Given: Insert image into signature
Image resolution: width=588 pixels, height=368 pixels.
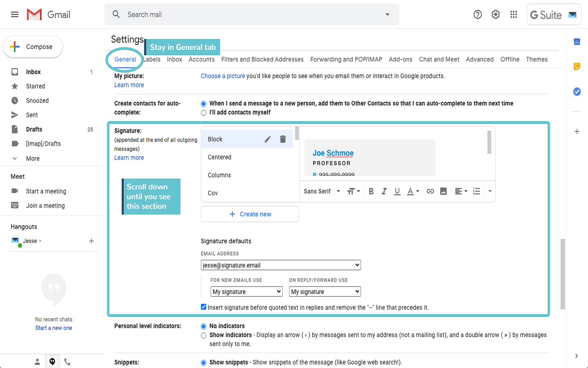Looking at the screenshot, I should pyautogui.click(x=443, y=191).
